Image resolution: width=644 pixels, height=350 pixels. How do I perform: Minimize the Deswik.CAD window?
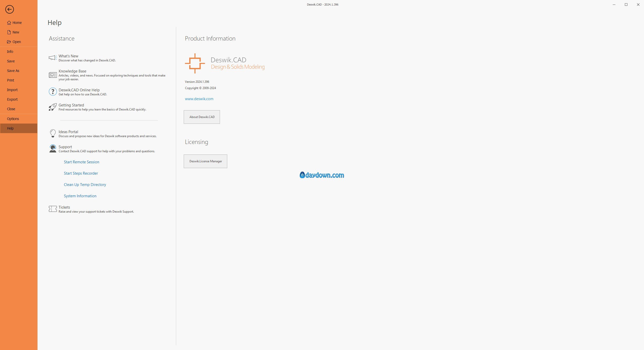click(614, 5)
